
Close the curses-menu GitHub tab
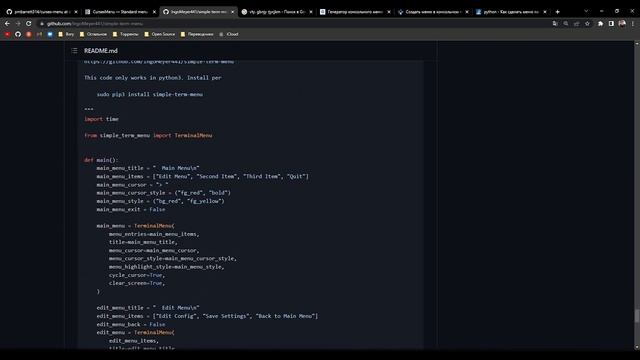click(76, 12)
